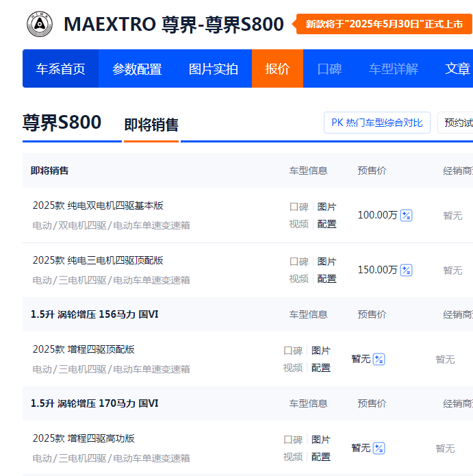Watch 视频 for 增程四驱高功版
473x476 pixels.
point(293,457)
